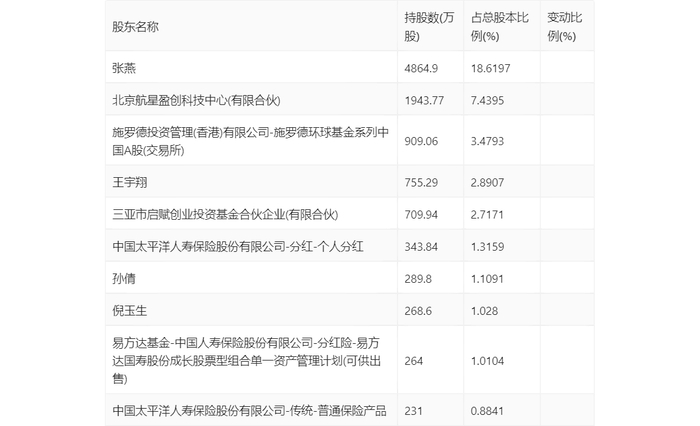The image size is (700, 426).
Task: Select shareholder name 孙倩
Action: (124, 279)
